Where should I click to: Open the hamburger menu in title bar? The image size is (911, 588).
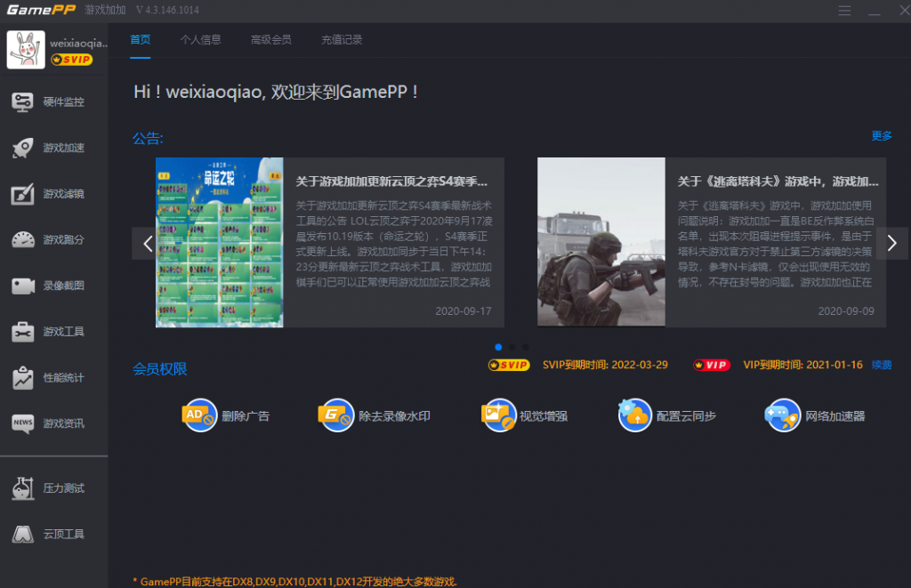(844, 11)
